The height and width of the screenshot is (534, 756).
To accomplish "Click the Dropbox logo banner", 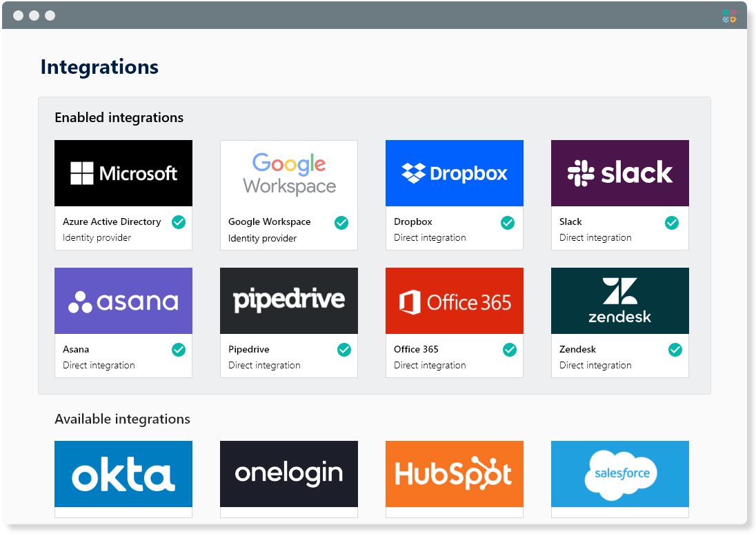I will point(454,173).
